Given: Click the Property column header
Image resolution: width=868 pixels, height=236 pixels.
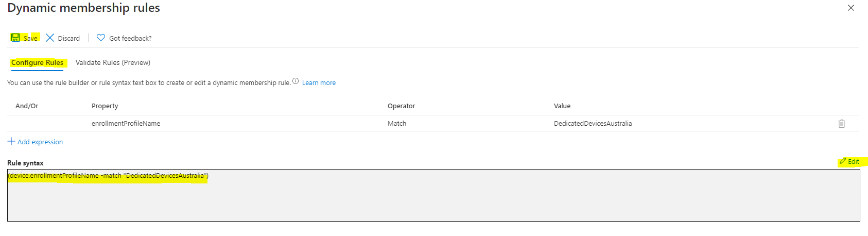Looking at the screenshot, I should [105, 106].
